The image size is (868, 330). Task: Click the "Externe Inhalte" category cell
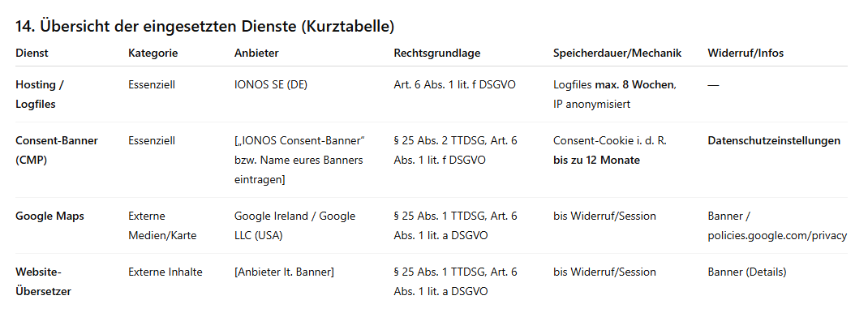click(165, 272)
